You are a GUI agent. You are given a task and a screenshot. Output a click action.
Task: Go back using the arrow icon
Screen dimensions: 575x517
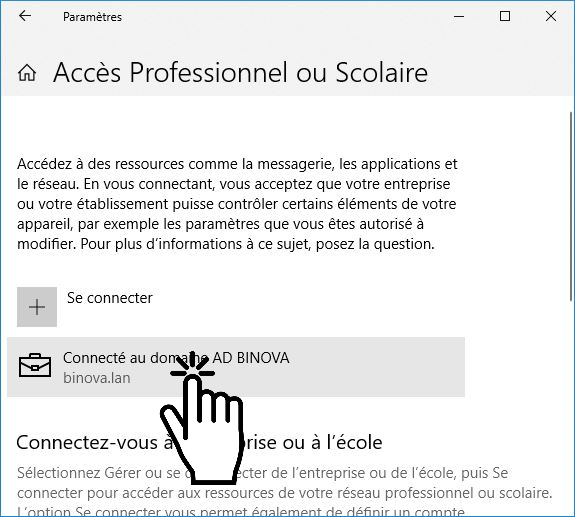coord(25,16)
